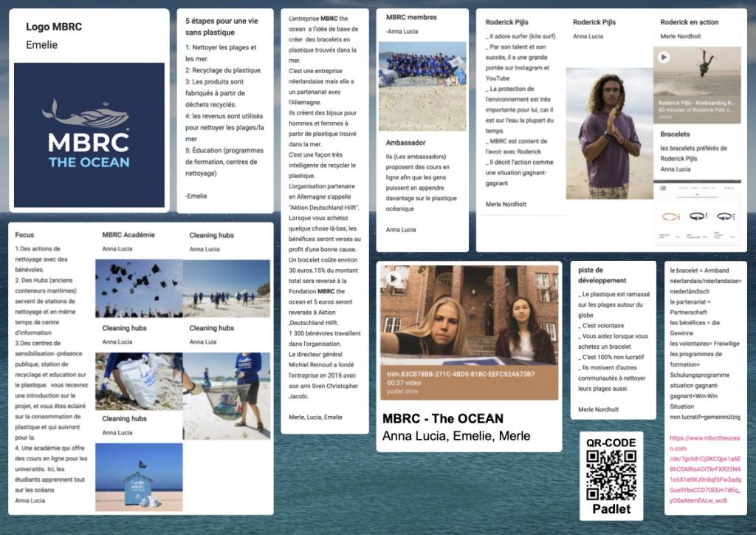756x535 pixels.
Task: Click the "piste de développement" heading
Action: 602,275
